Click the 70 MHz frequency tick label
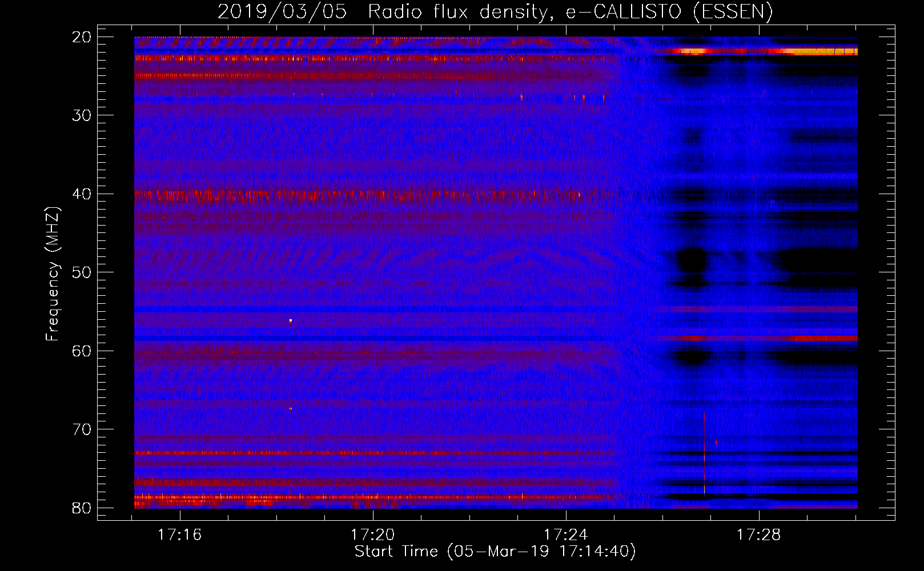Image resolution: width=924 pixels, height=571 pixels. (x=82, y=429)
